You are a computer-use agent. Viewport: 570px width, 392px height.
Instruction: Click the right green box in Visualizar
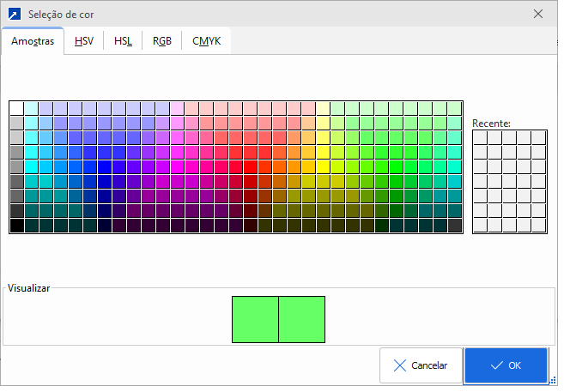[x=302, y=320]
